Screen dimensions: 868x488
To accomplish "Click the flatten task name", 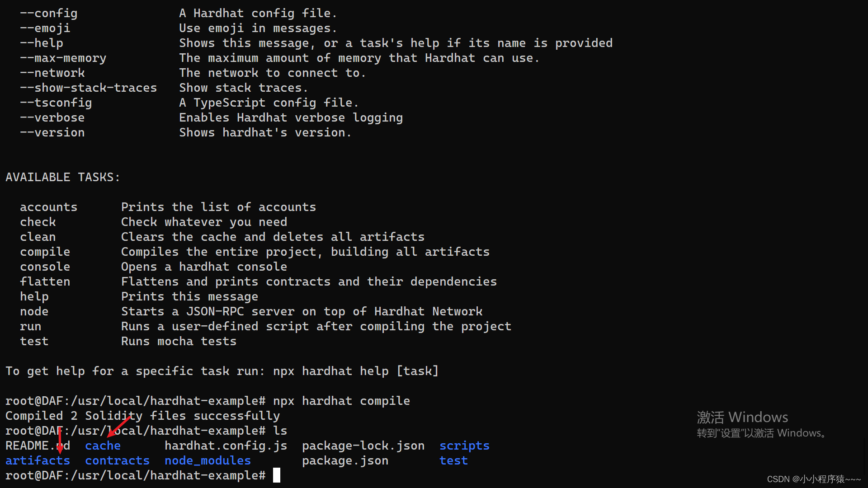I will click(45, 282).
